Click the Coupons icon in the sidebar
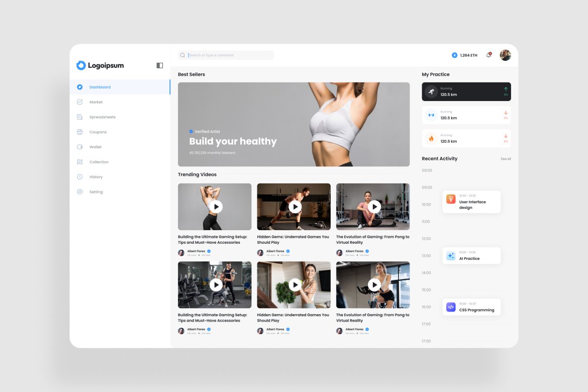This screenshot has width=588, height=392. (80, 132)
